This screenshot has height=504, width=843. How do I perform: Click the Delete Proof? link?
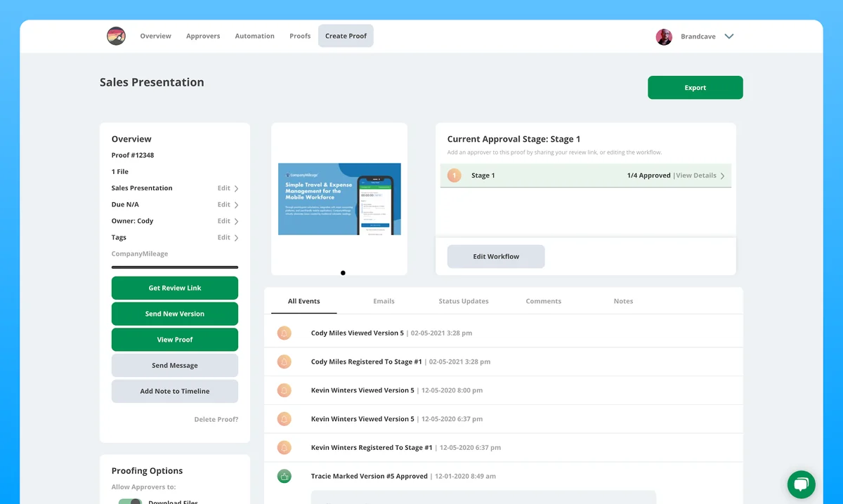pos(216,419)
